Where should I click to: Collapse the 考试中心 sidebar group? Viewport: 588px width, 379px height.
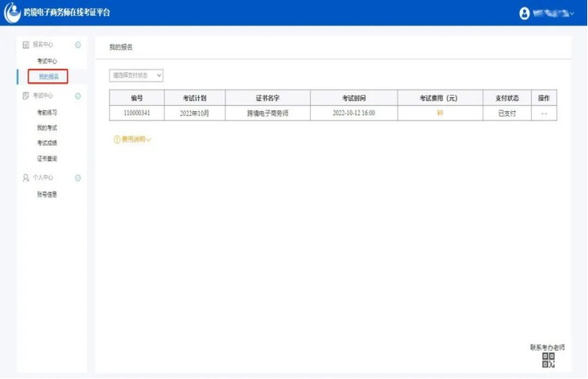coord(78,96)
